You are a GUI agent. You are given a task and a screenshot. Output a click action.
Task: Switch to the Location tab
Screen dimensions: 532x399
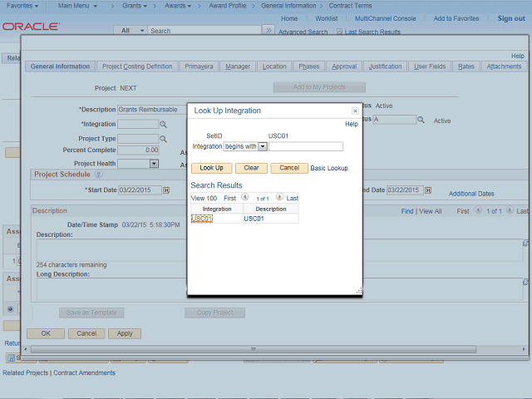(x=274, y=66)
